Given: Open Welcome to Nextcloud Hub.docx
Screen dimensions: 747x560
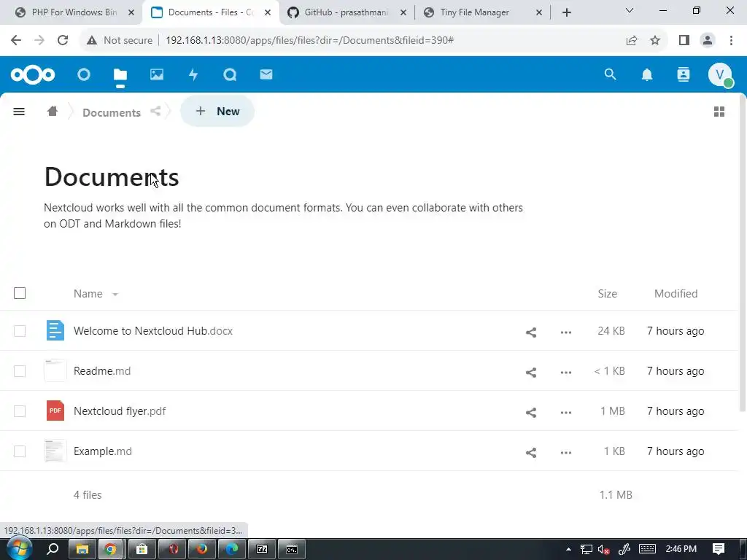Looking at the screenshot, I should pos(153,331).
